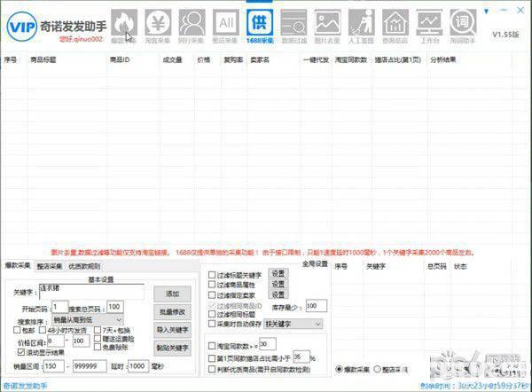The height and width of the screenshot is (392, 532).
Task: Open settings for 过滤标题关键字
Action: click(x=278, y=273)
